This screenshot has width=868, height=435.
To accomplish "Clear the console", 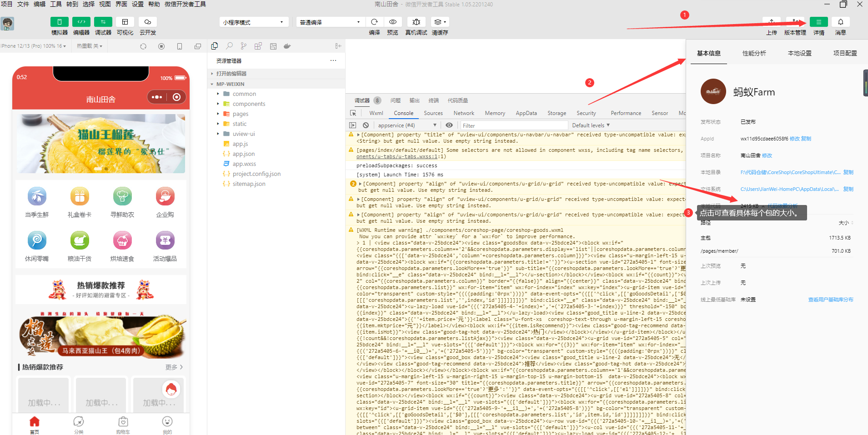I will [366, 125].
